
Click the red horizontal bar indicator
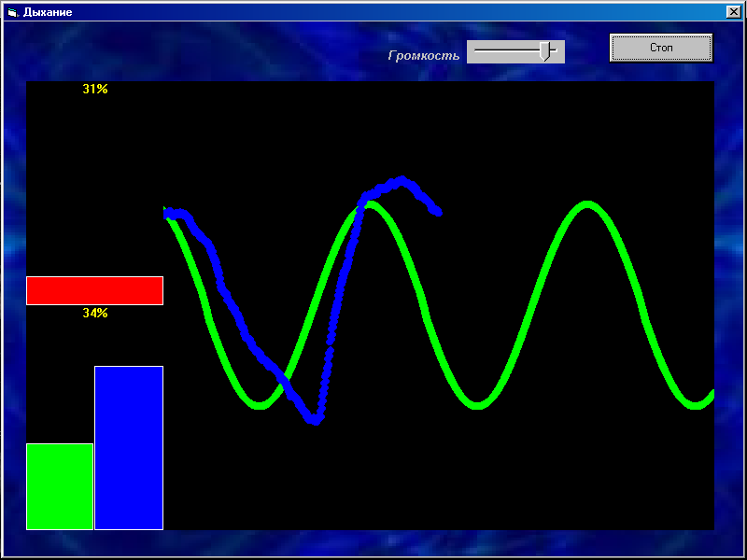coord(95,290)
